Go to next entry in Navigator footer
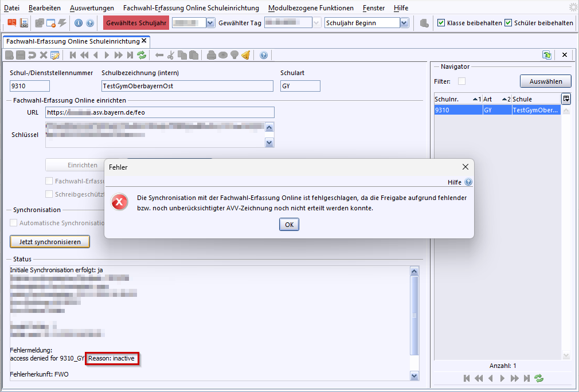Image resolution: width=579 pixels, height=392 pixels. [x=502, y=378]
